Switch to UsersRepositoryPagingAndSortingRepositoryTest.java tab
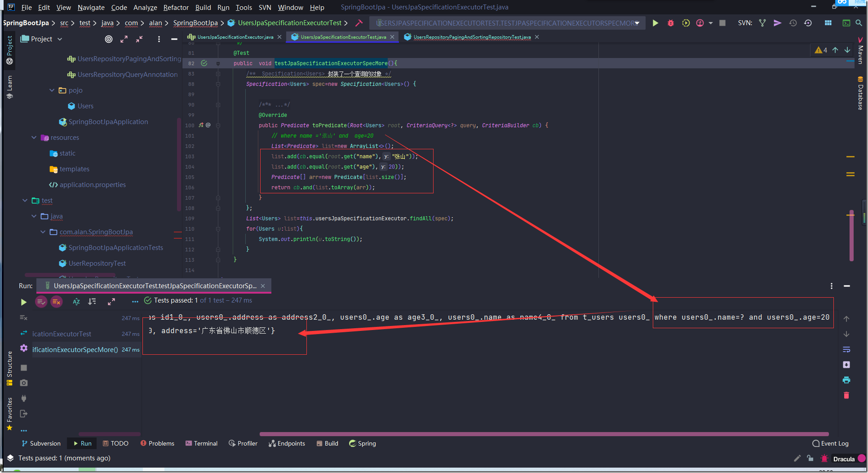Image resolution: width=868 pixels, height=473 pixels. [472, 37]
